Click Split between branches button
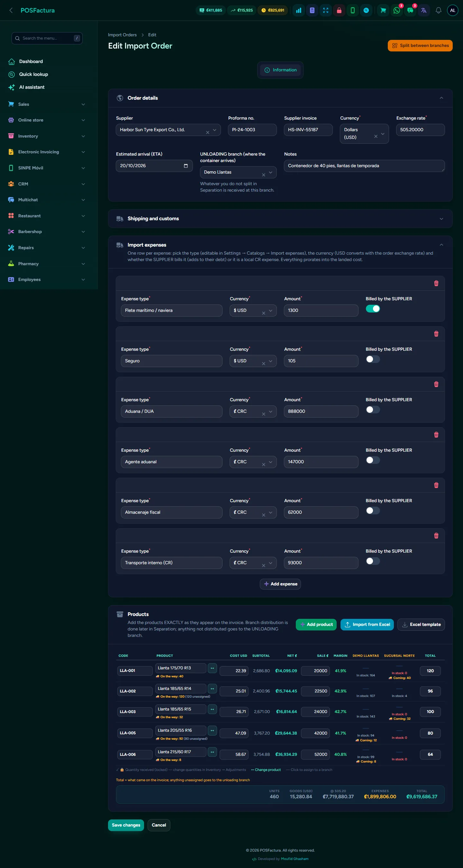 (420, 45)
